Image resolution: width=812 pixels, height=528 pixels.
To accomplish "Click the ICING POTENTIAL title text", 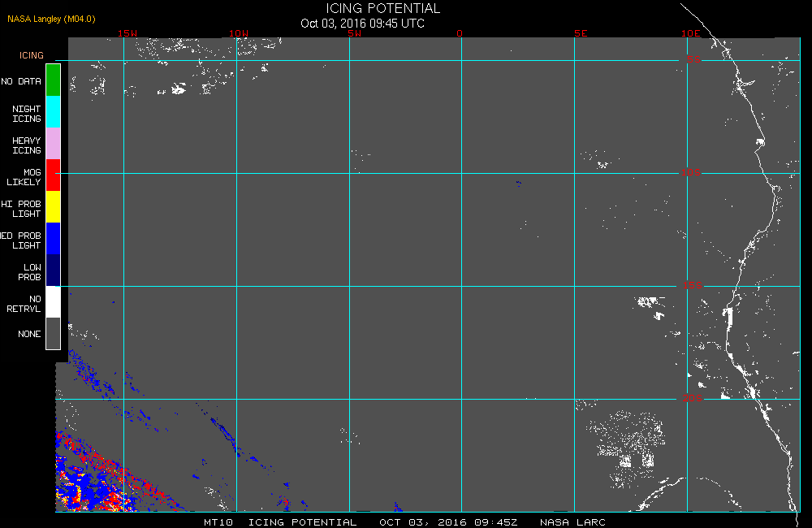I will [x=382, y=8].
